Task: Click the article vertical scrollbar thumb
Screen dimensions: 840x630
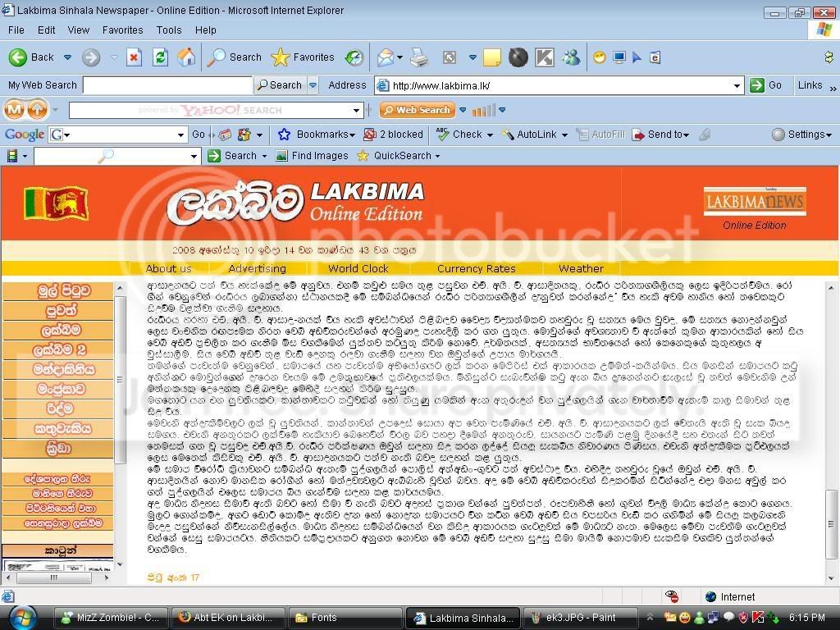Action: click(x=831, y=524)
